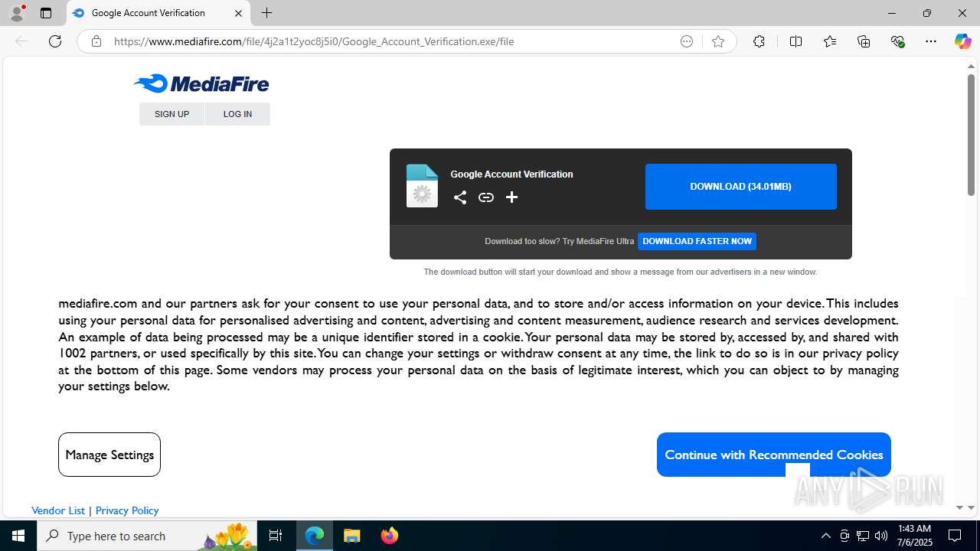Accept Continue with Recommended Cookies
The image size is (980, 551).
pos(774,455)
